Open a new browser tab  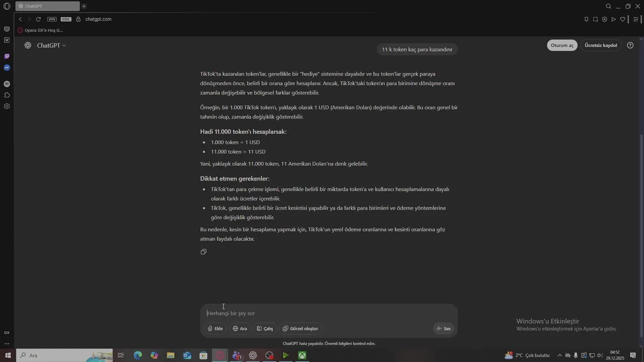click(84, 7)
